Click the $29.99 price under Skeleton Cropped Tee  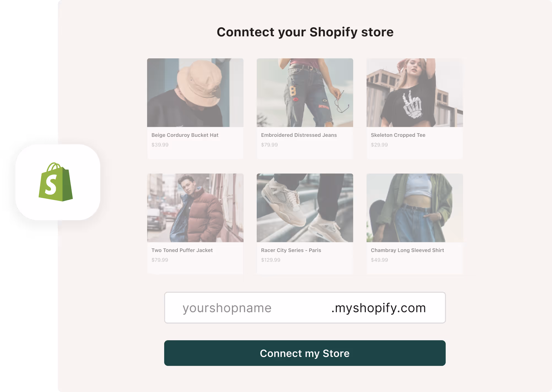[x=380, y=145]
